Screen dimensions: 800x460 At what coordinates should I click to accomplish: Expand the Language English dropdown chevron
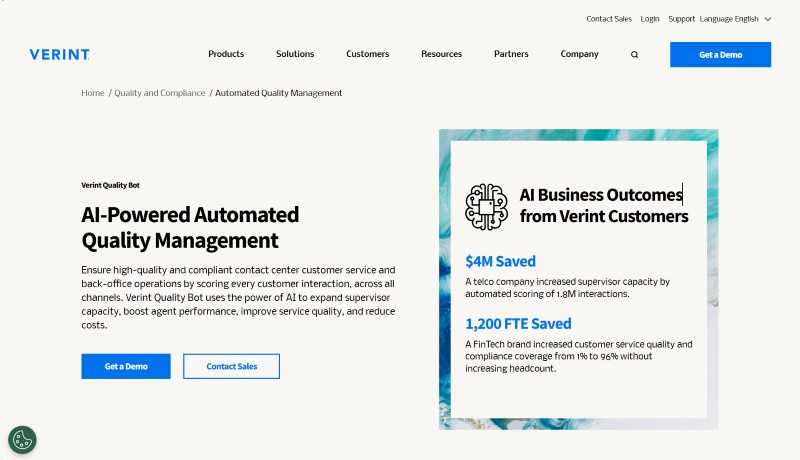[x=767, y=19]
